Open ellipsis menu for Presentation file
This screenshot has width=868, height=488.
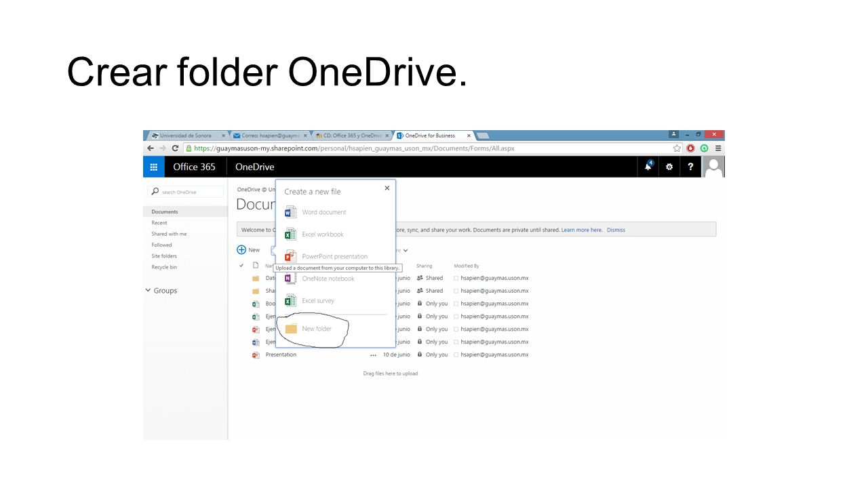[373, 355]
